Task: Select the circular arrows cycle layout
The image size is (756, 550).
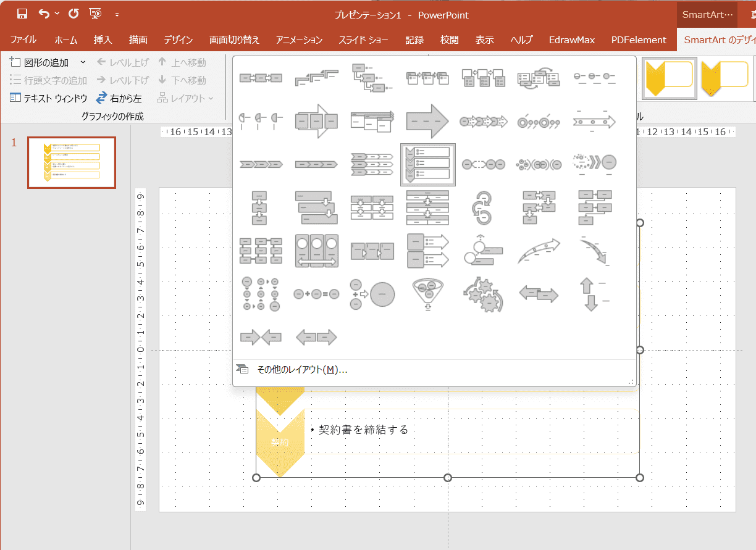Action: 483,208
